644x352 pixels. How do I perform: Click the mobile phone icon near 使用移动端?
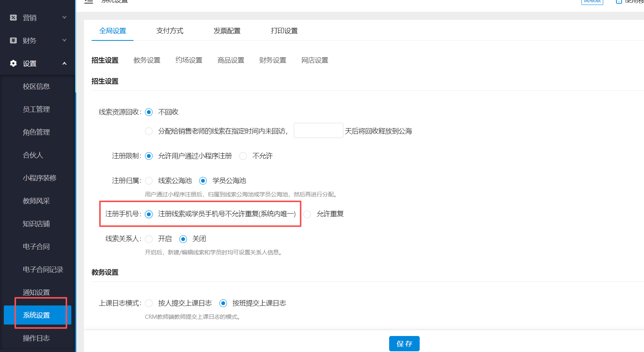(619, 2)
